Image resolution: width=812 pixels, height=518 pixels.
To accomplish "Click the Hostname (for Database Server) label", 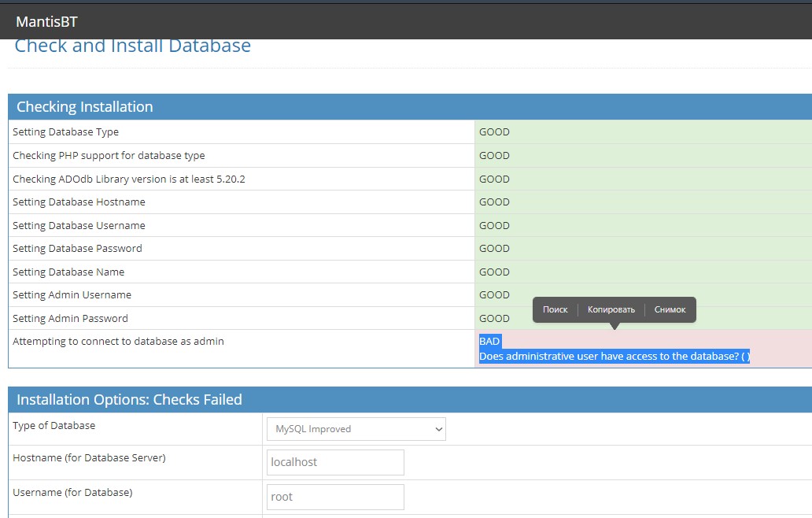I will 89,458.
